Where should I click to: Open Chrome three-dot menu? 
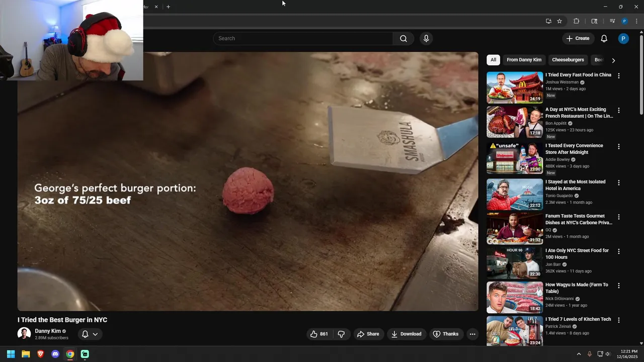(x=636, y=21)
